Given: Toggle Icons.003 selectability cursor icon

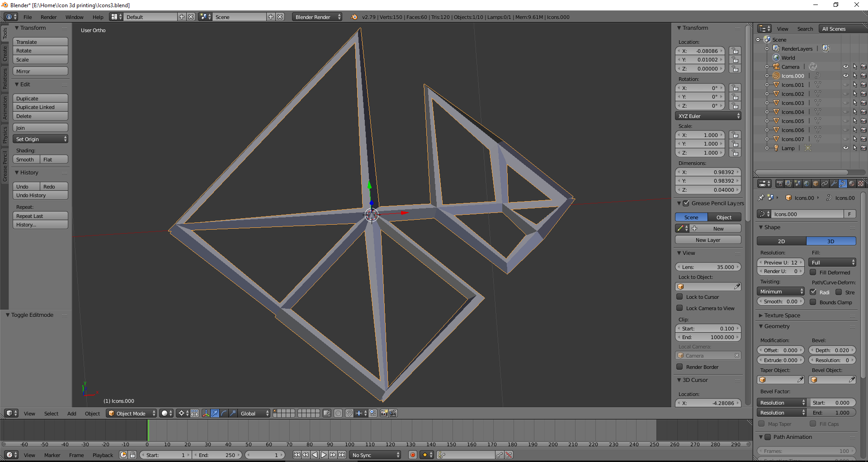Looking at the screenshot, I should pyautogui.click(x=855, y=103).
